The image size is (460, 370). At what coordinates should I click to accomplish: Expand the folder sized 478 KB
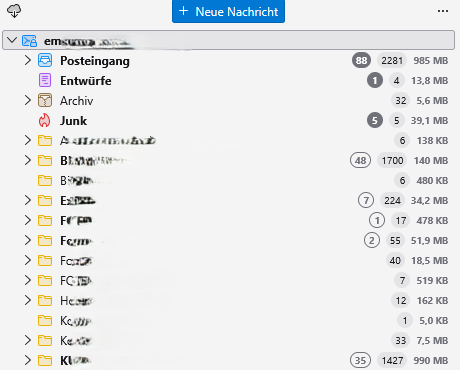(28, 220)
